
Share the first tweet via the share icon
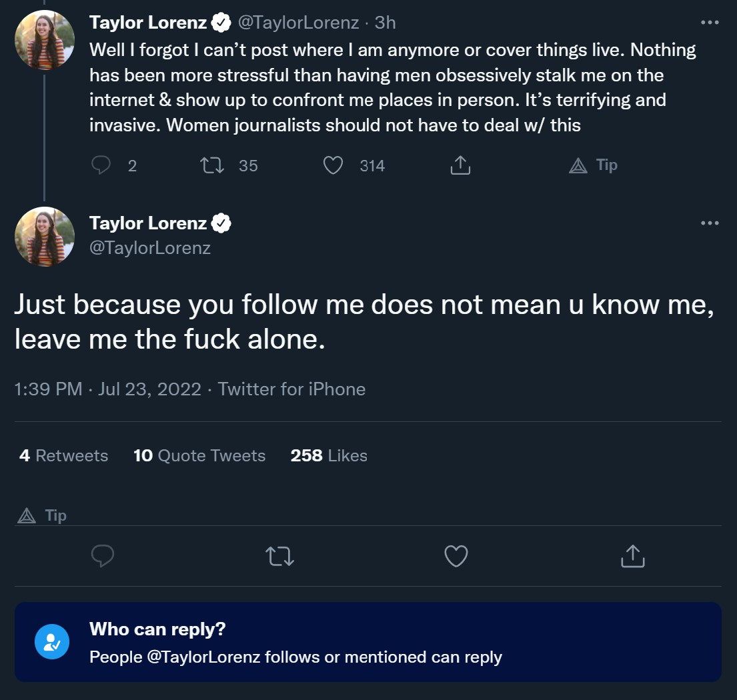(x=460, y=165)
